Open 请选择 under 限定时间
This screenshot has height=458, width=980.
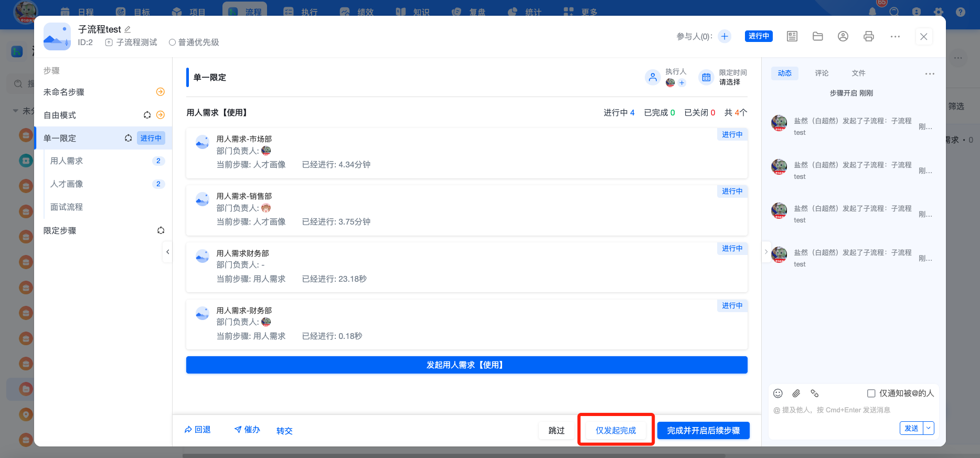click(730, 82)
